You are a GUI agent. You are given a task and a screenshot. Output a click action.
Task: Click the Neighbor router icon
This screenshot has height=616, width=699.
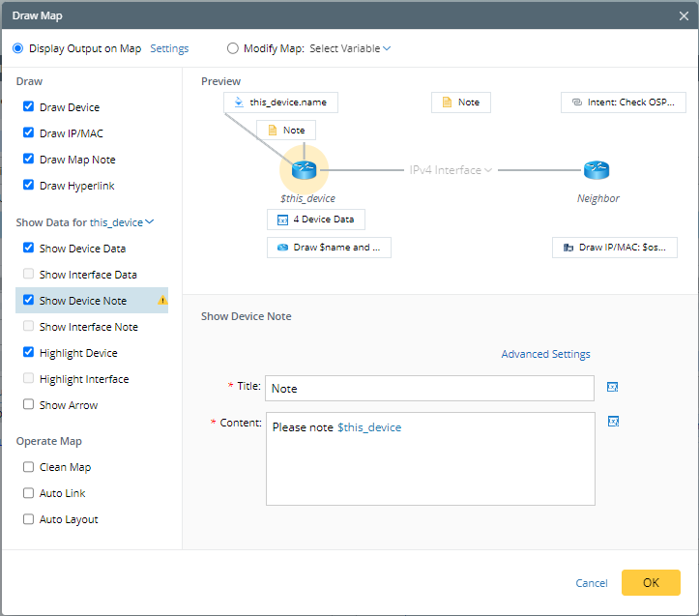[597, 170]
